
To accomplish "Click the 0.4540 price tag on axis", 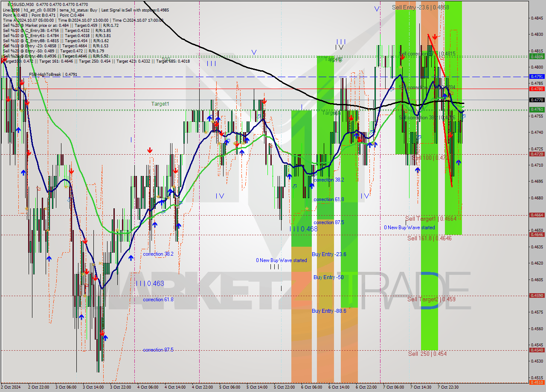I will click(537, 350).
